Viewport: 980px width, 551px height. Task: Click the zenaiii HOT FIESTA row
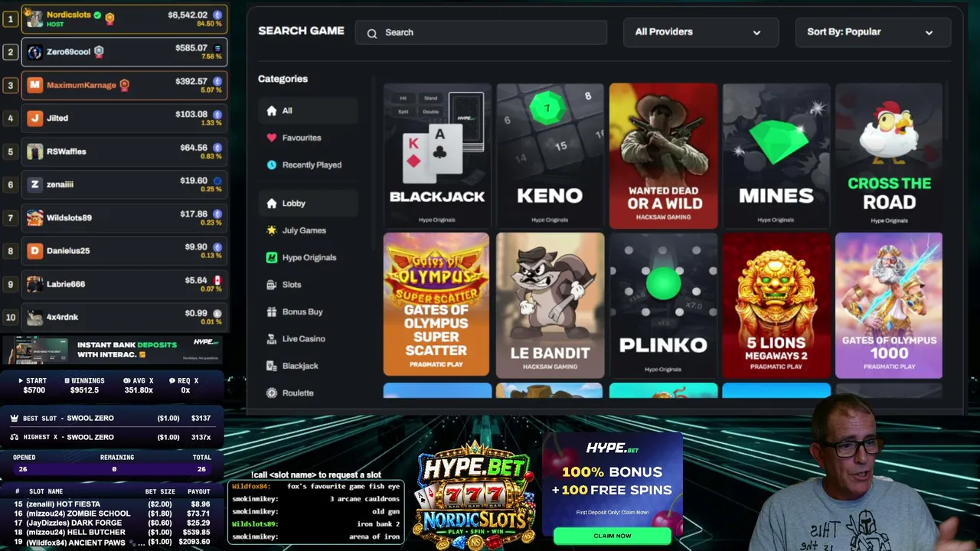pos(113,504)
